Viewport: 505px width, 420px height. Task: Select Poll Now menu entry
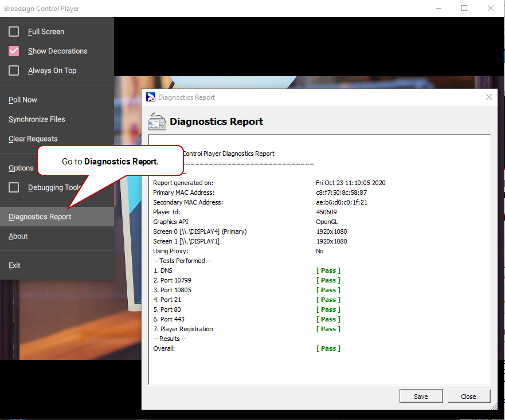(x=23, y=100)
